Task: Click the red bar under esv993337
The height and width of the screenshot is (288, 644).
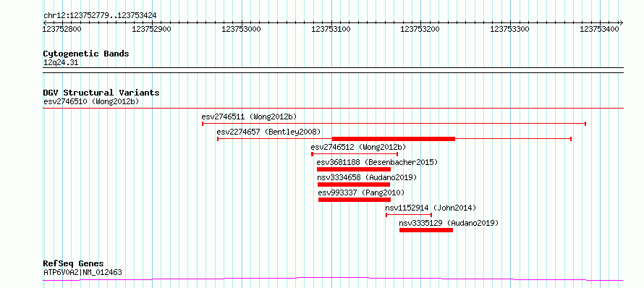Action: (x=355, y=200)
